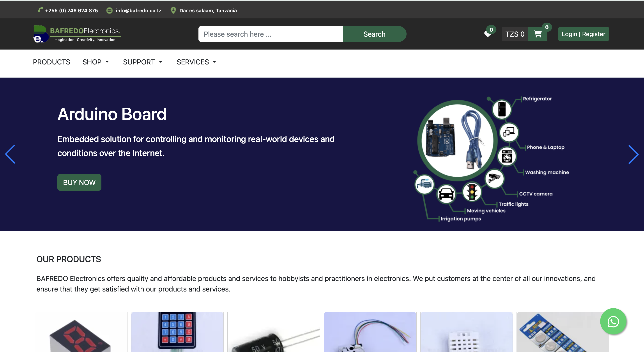Click the Search button
Screen dimensions: 644x352
click(x=374, y=34)
